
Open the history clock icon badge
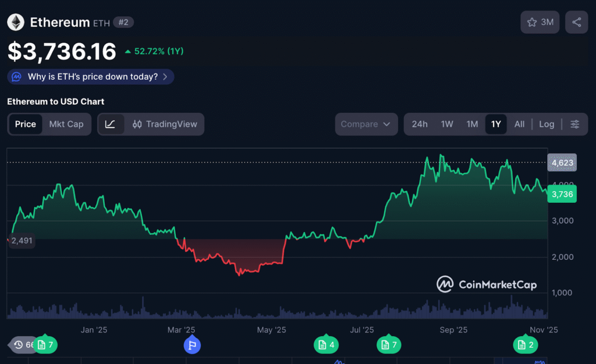[20, 345]
